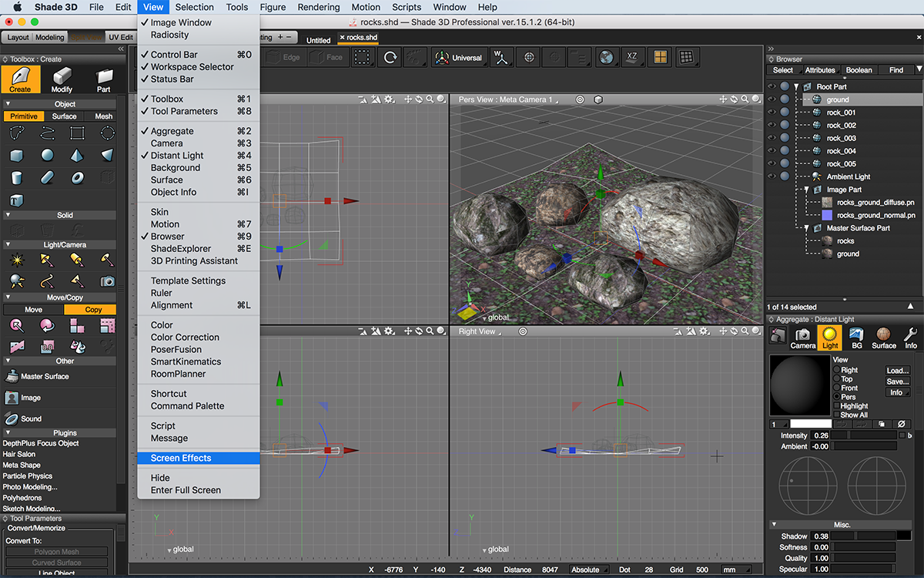Open the Modify toolbox mode
The height and width of the screenshot is (578, 924).
click(62, 79)
